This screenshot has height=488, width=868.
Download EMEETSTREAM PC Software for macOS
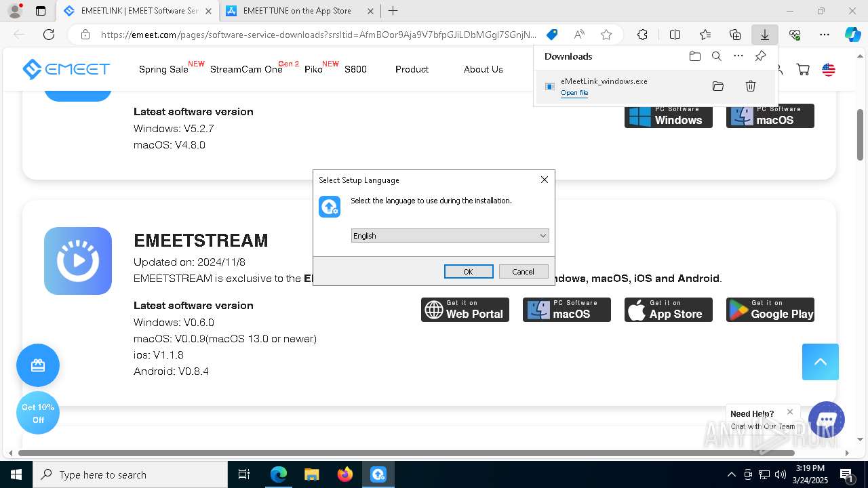567,310
